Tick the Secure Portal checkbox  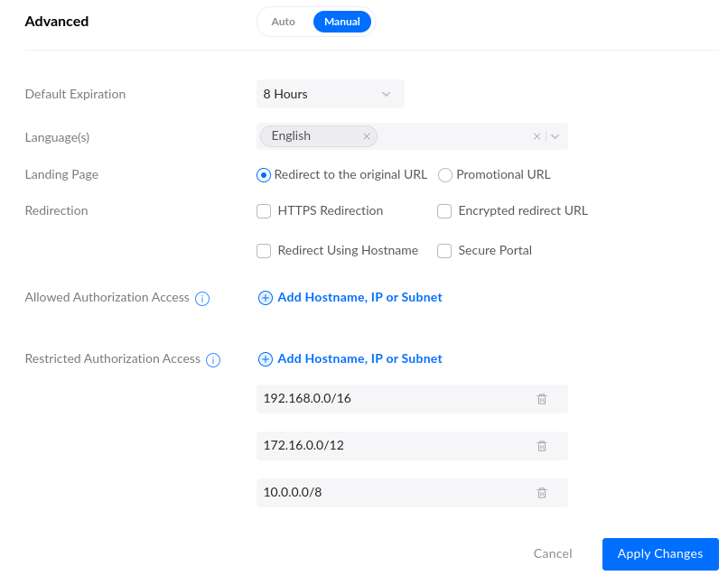444,251
